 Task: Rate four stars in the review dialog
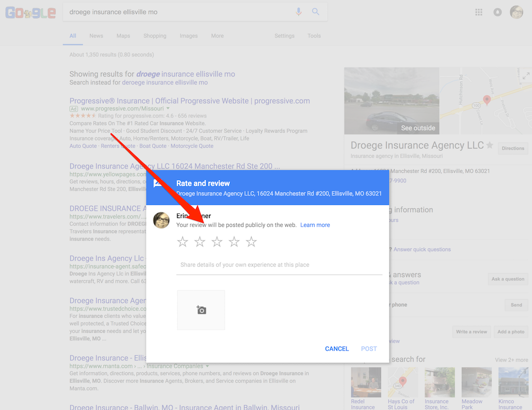pos(234,242)
